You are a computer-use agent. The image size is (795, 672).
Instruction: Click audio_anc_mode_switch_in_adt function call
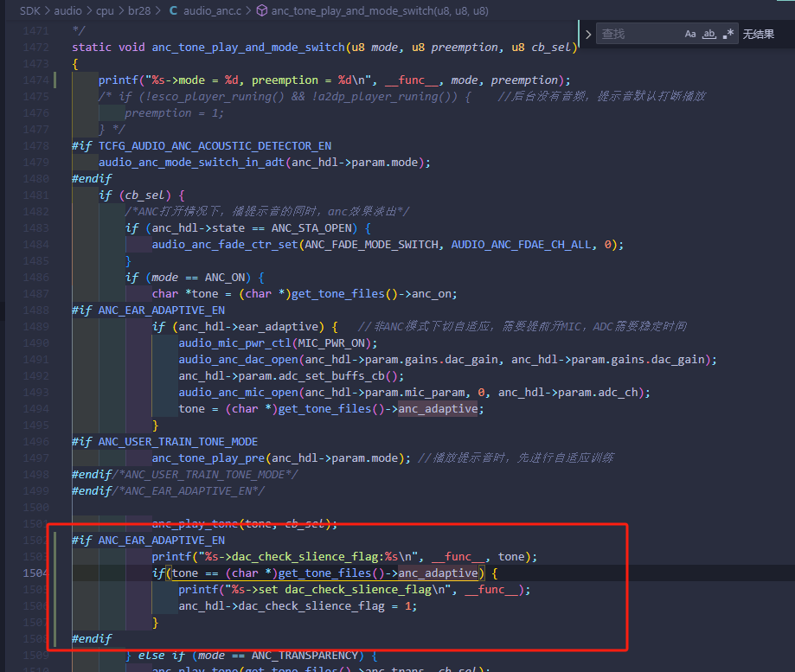[192, 163]
